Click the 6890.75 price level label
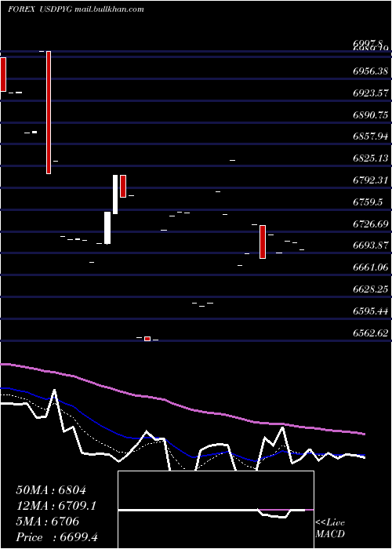The image size is (392, 549). click(370, 115)
